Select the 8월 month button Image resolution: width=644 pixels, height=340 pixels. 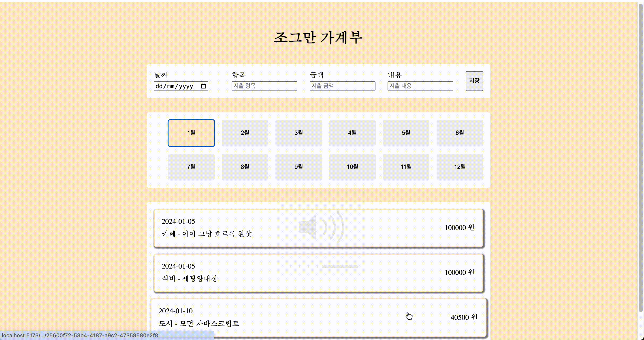pyautogui.click(x=245, y=167)
